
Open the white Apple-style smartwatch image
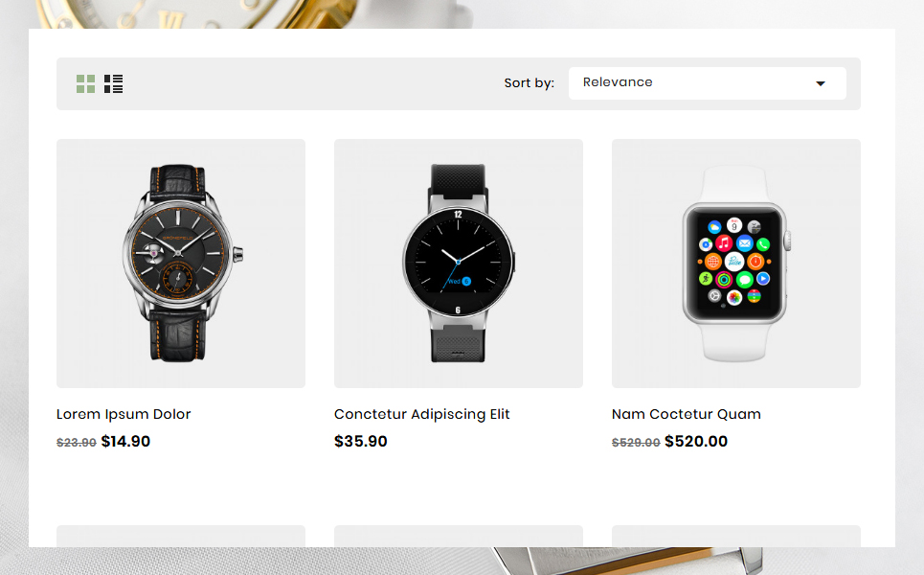tap(736, 264)
